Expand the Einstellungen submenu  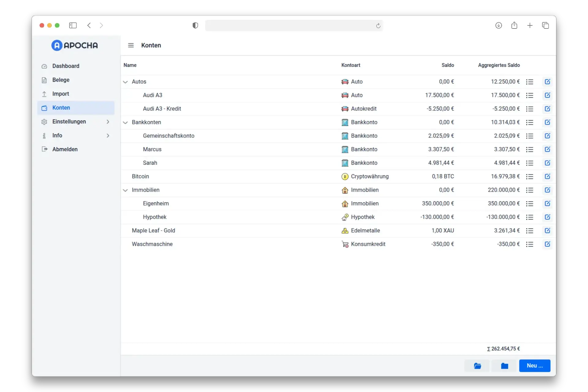click(108, 122)
